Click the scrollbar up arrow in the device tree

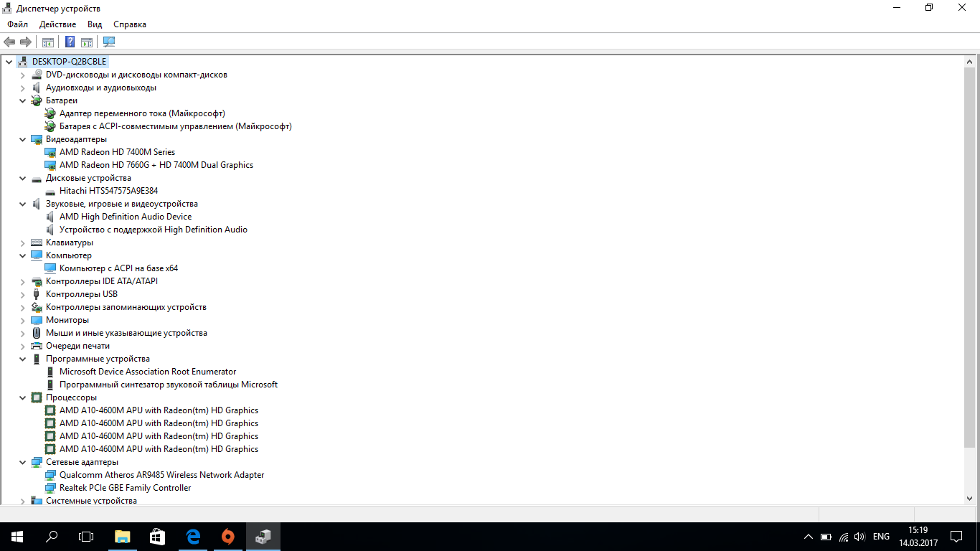(x=970, y=62)
